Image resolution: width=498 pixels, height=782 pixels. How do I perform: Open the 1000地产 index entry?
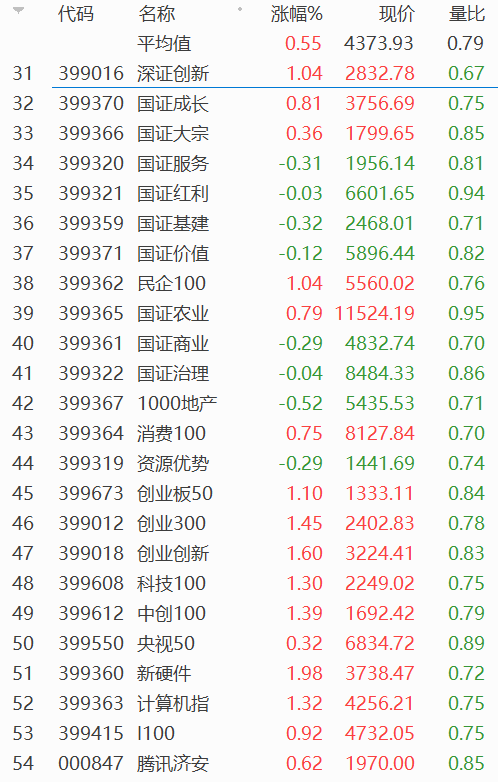pos(177,403)
